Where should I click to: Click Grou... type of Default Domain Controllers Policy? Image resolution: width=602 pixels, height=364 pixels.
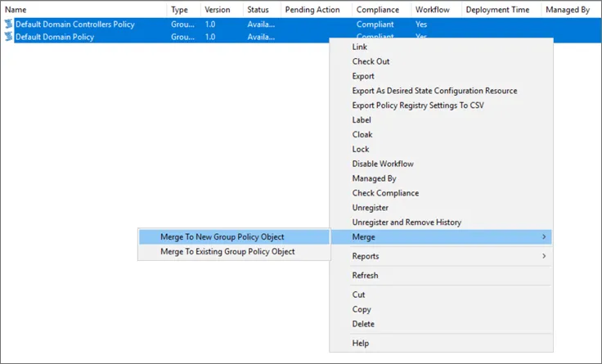point(182,25)
